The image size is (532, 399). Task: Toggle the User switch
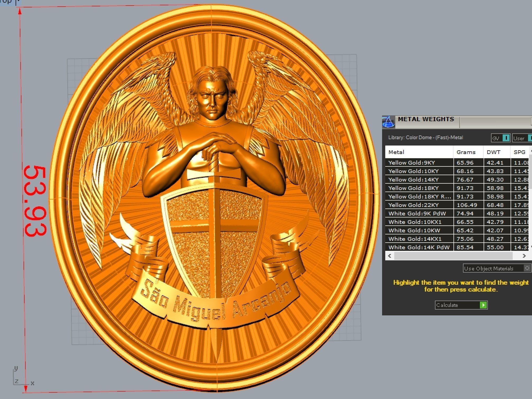point(530,138)
